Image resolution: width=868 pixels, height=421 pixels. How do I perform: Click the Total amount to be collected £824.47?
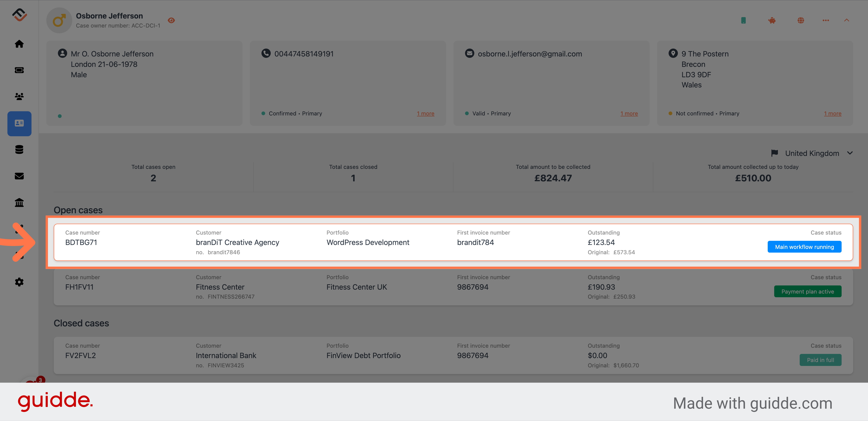pos(553,178)
